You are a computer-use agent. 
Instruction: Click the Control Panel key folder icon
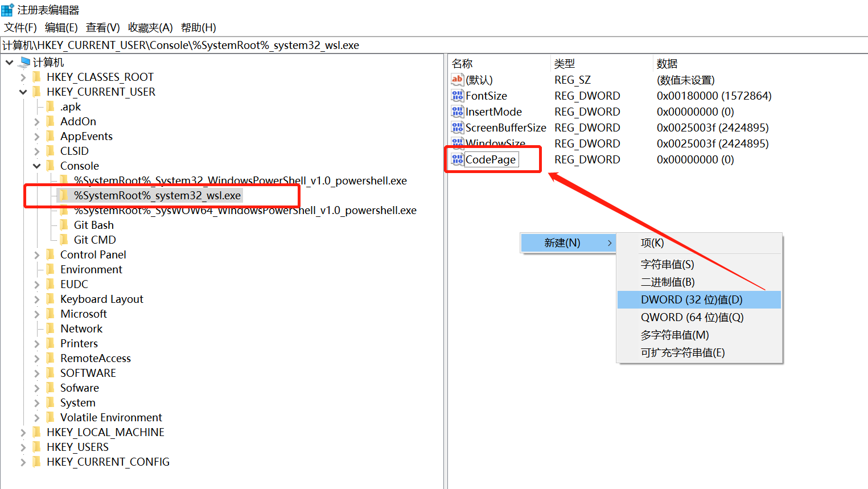(x=51, y=254)
